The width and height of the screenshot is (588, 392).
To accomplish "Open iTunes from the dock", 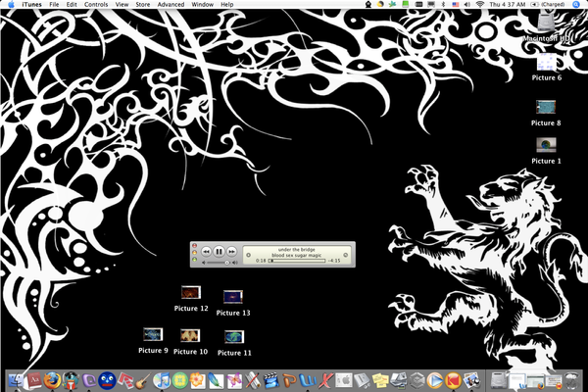I will tap(162, 381).
